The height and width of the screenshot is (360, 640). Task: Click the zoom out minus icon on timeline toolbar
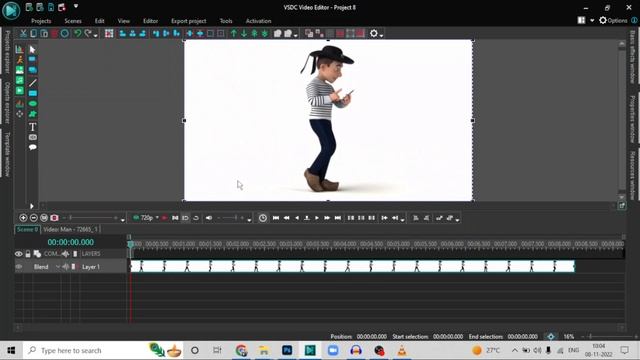point(33,218)
